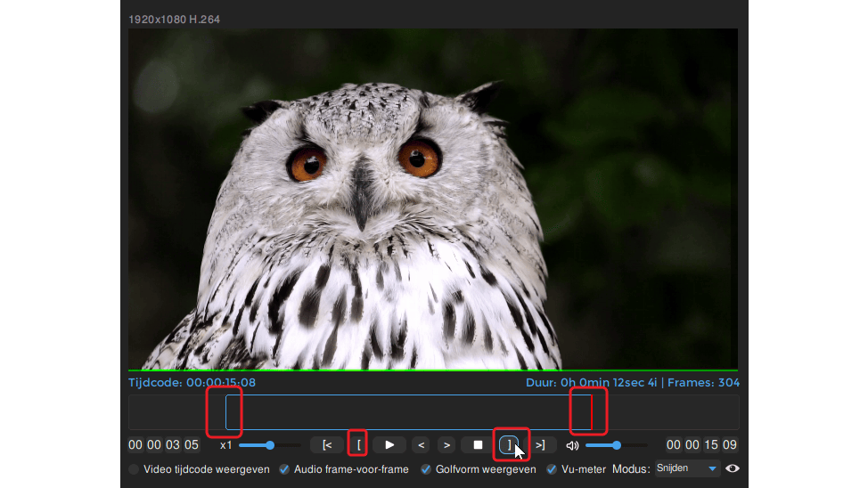Toggle preview visibility with the eye icon
The height and width of the screenshot is (488, 868).
pyautogui.click(x=733, y=468)
